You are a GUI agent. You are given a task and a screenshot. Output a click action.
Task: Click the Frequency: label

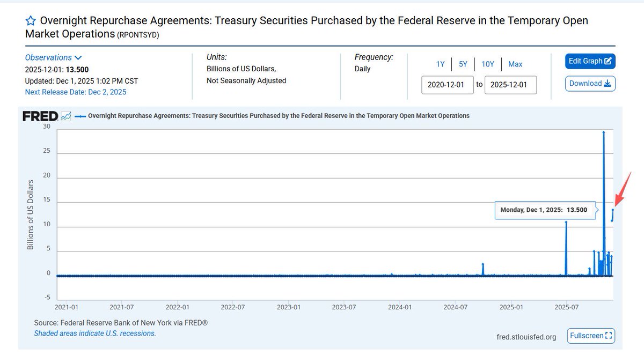coord(374,57)
